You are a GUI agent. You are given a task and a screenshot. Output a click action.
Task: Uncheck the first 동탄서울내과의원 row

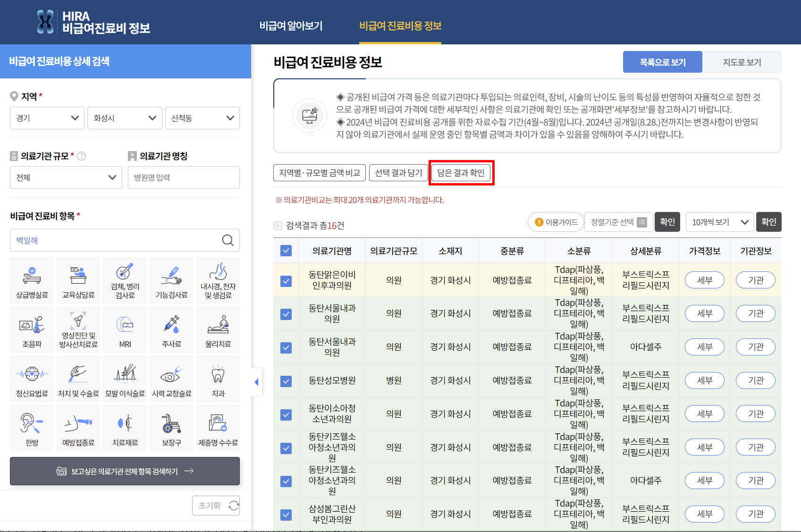[x=286, y=313]
